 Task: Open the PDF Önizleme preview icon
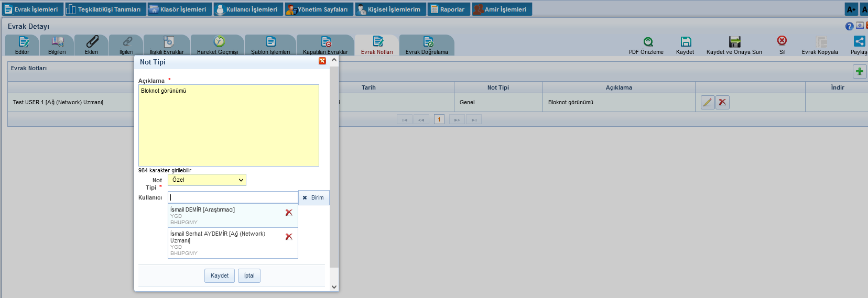click(x=648, y=42)
